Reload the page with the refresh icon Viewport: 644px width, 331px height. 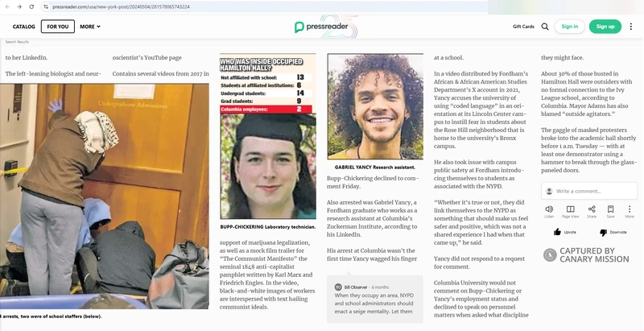31,6
